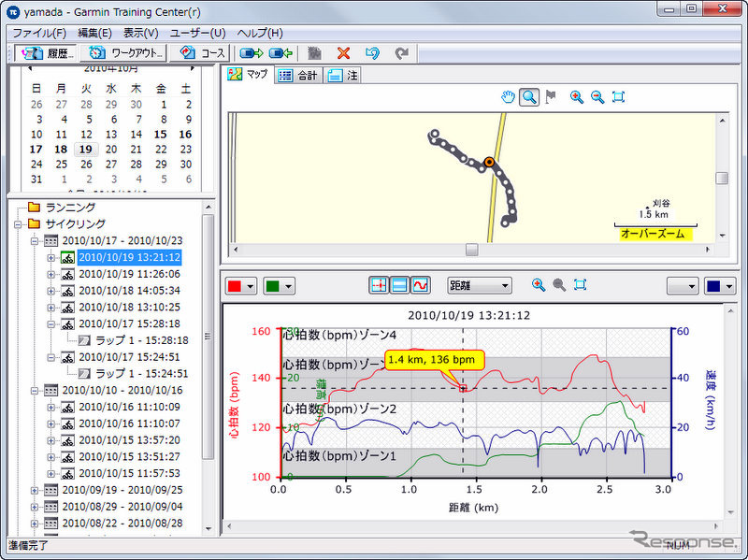Collapse week 2010/10/10 - 2010/10/16
Image resolution: width=748 pixels, height=560 pixels.
click(35, 391)
